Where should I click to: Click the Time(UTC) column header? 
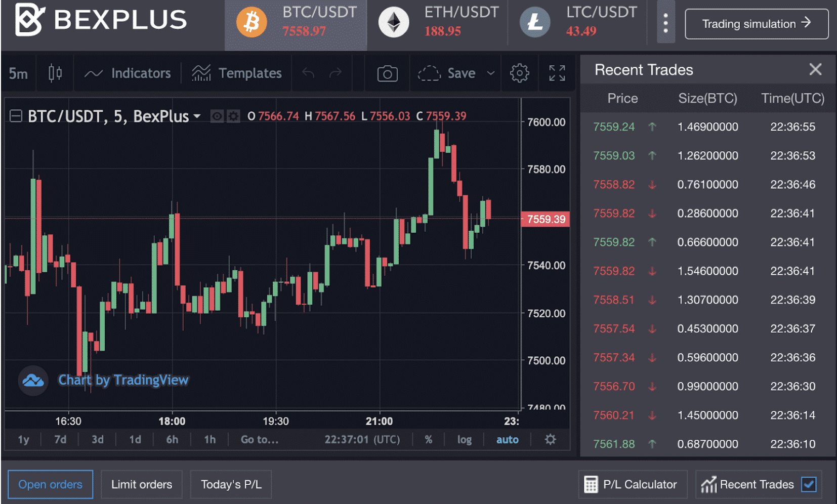click(x=793, y=98)
